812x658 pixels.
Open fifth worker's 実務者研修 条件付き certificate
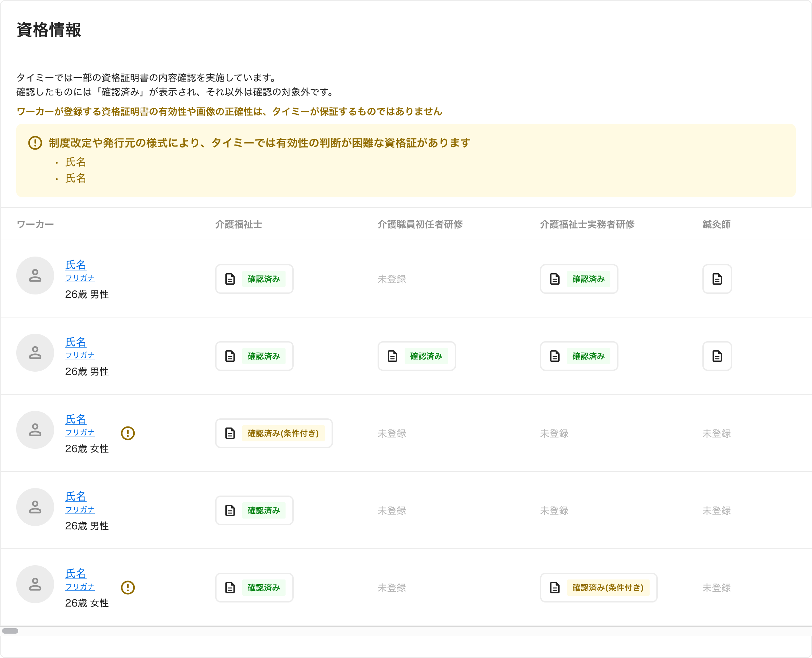click(x=599, y=588)
